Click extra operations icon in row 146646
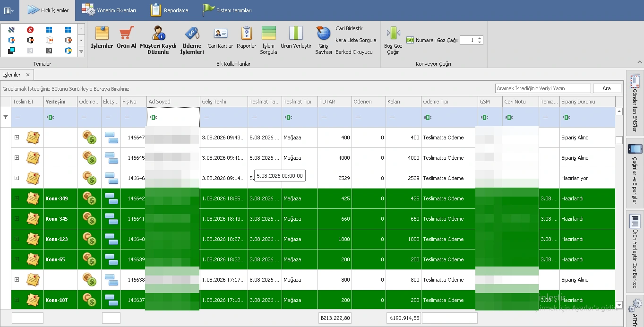Viewport: 644px width, 327px height. click(111, 178)
